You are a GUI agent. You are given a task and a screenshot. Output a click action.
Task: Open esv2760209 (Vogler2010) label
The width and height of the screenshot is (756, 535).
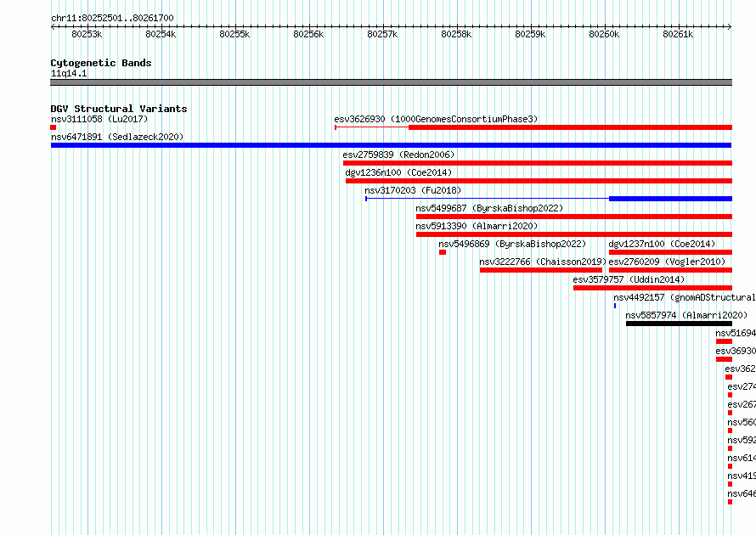[667, 262]
